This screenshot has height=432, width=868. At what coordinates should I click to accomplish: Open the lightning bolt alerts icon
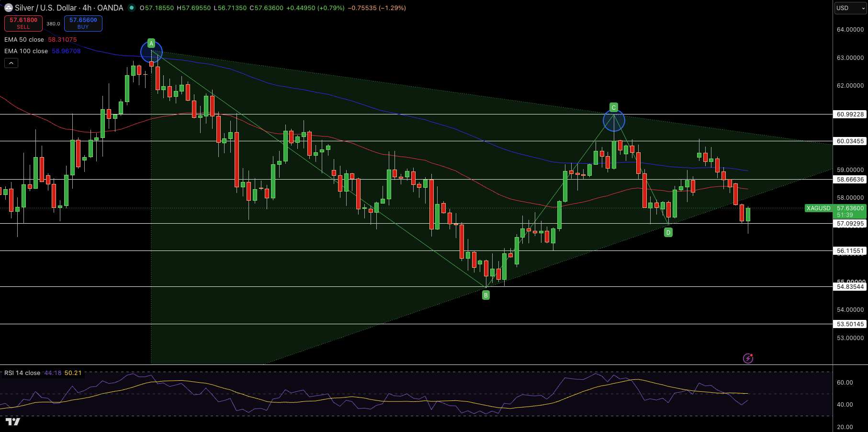click(748, 358)
